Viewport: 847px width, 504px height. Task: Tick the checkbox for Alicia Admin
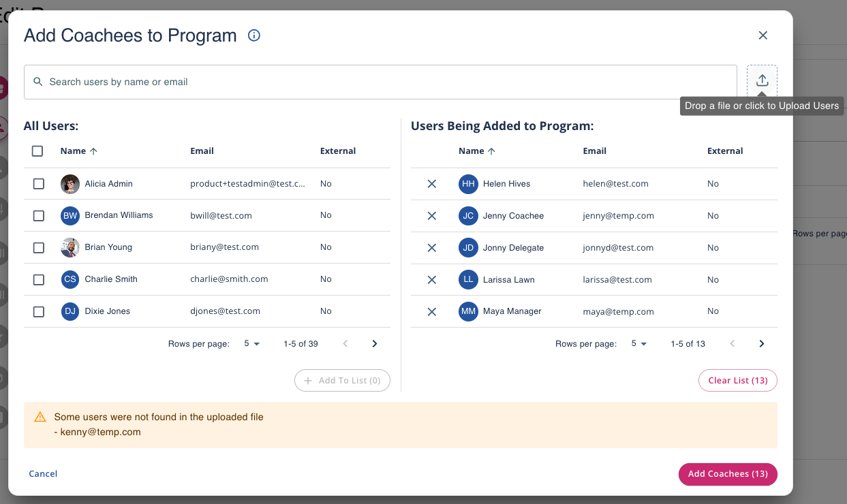point(39,184)
